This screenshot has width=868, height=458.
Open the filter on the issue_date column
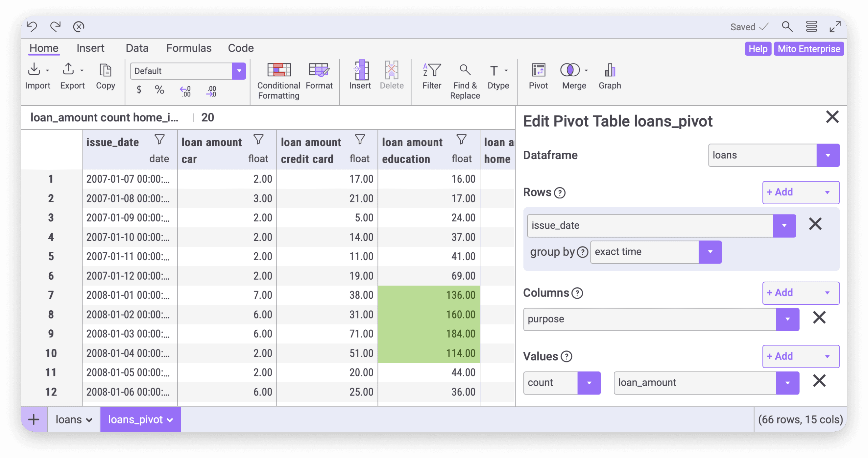point(159,139)
